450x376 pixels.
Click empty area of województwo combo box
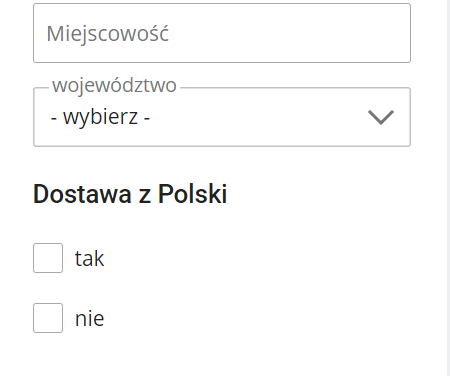pyautogui.click(x=257, y=117)
